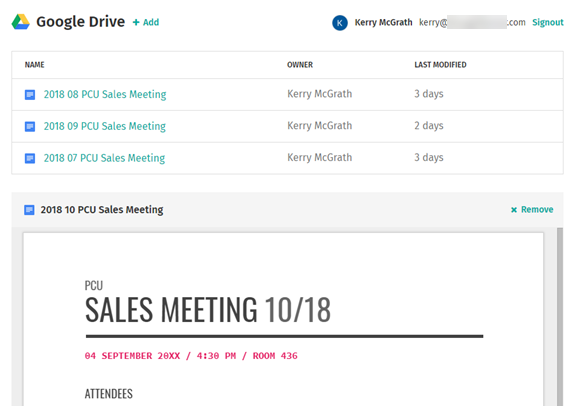Sort files by the NAME column header

pyautogui.click(x=34, y=65)
